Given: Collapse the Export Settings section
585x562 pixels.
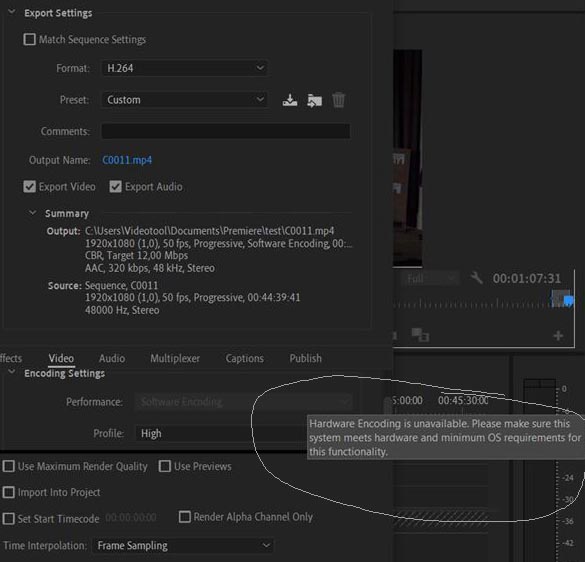Looking at the screenshot, I should (x=12, y=12).
